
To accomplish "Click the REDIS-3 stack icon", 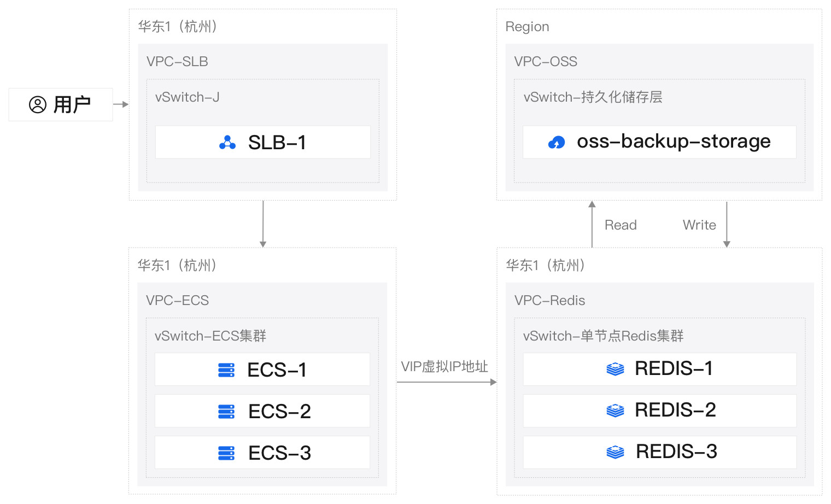I will [615, 452].
